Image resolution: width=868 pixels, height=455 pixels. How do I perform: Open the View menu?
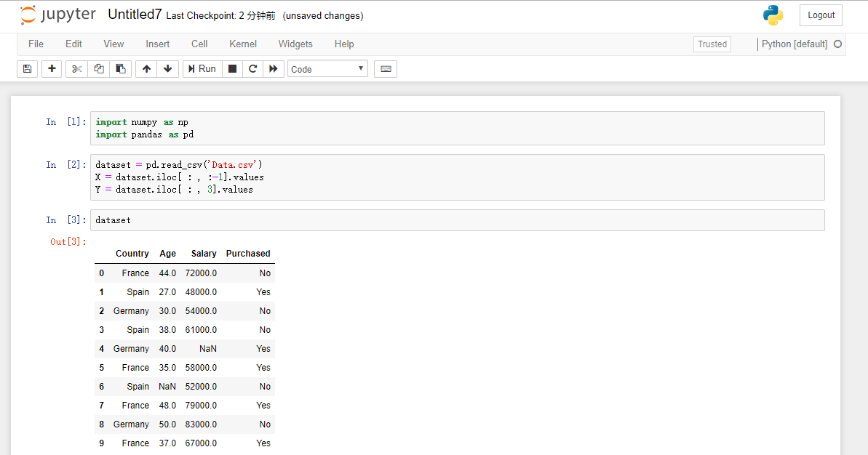pos(114,44)
